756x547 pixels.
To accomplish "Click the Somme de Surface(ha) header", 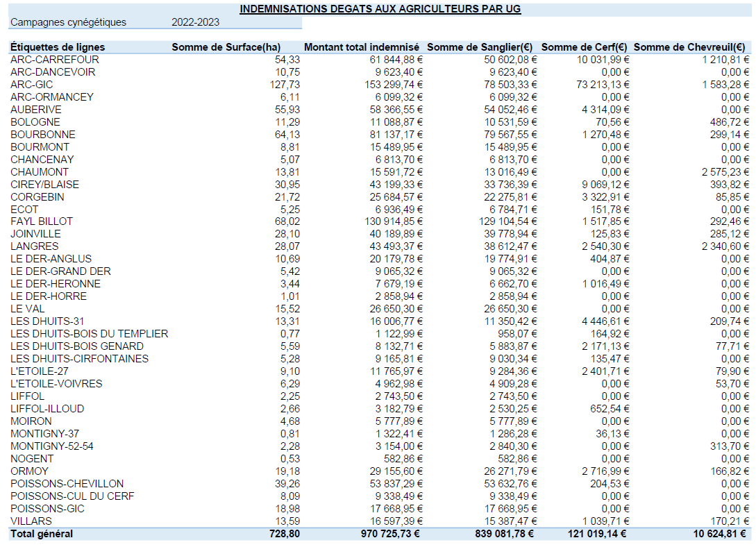I will point(226,47).
